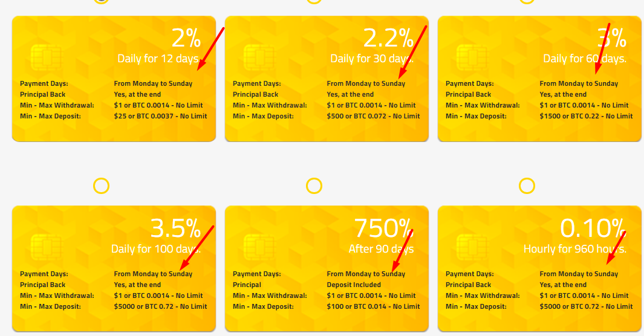The width and height of the screenshot is (644, 336).
Task: Click the 2% rate heading
Action: [x=186, y=39]
